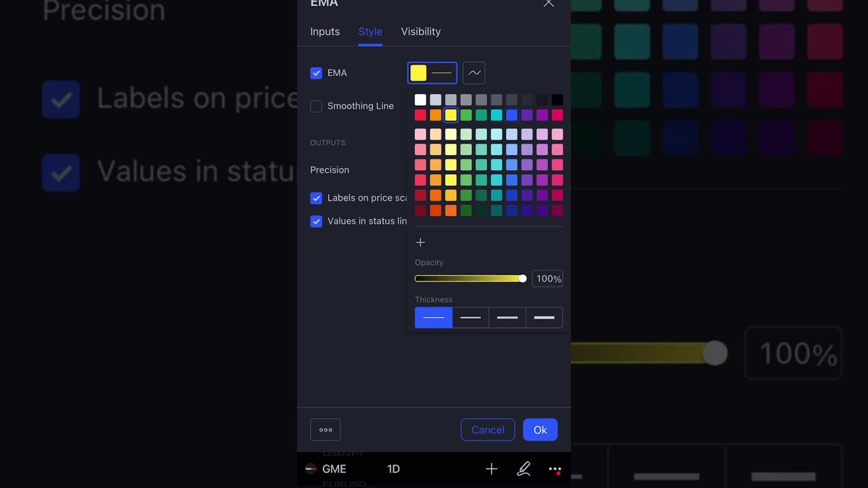Open the line style selector next to EMA color
The width and height of the screenshot is (868, 488).
474,73
